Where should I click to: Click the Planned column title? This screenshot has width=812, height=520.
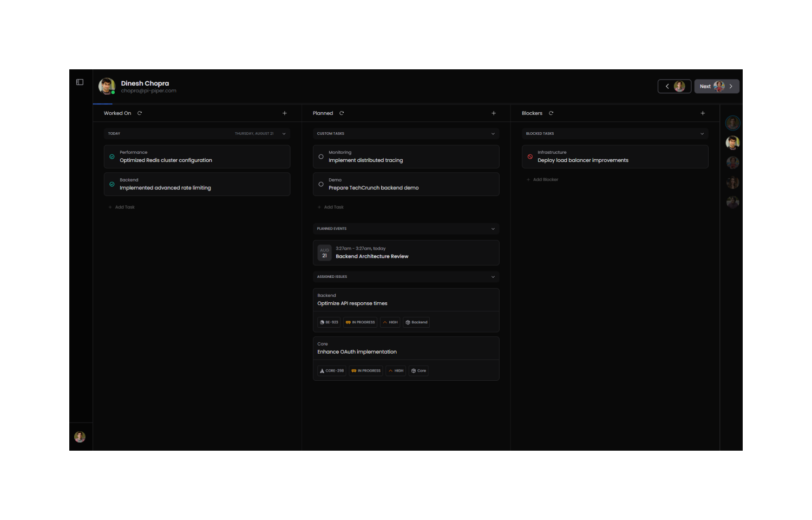[323, 113]
